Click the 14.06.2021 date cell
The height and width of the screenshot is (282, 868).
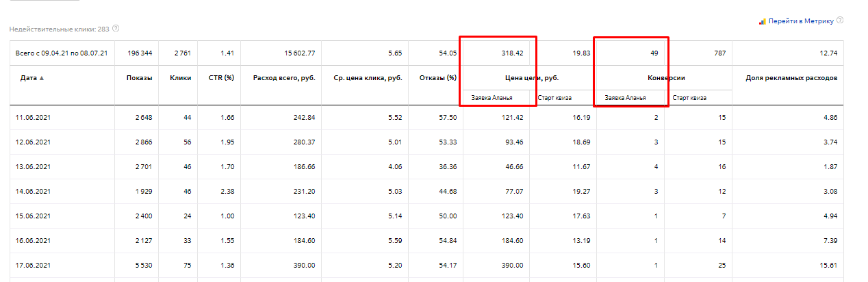tap(33, 192)
